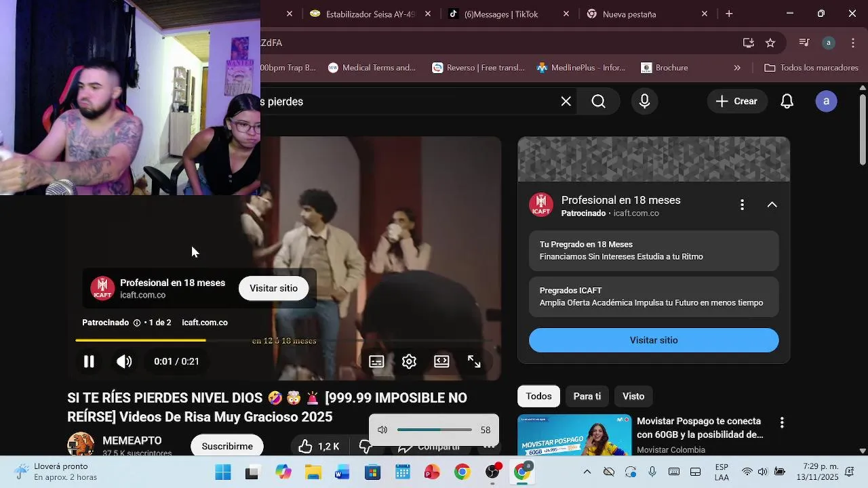Screen dimensions: 868x488
Task: Open sponsored ad three-dot options
Action: [742, 205]
